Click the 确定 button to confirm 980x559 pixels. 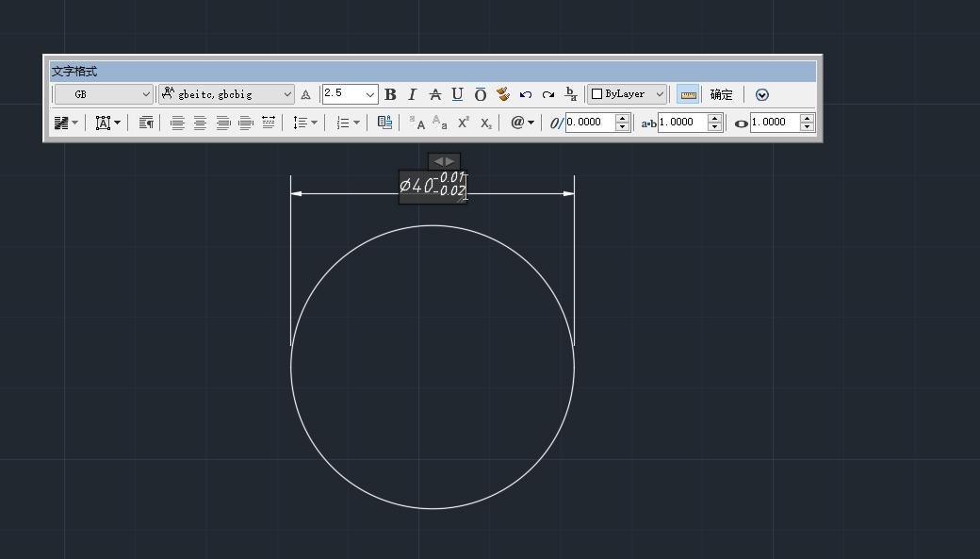pos(722,94)
